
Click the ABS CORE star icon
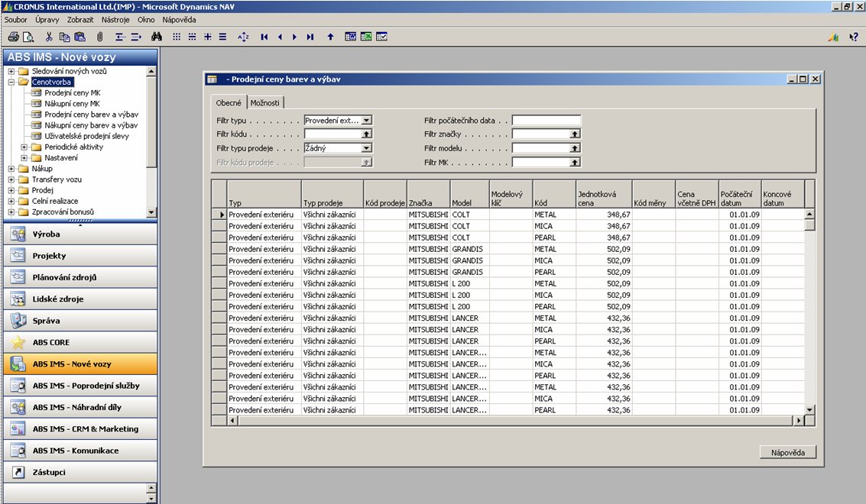tap(18, 342)
